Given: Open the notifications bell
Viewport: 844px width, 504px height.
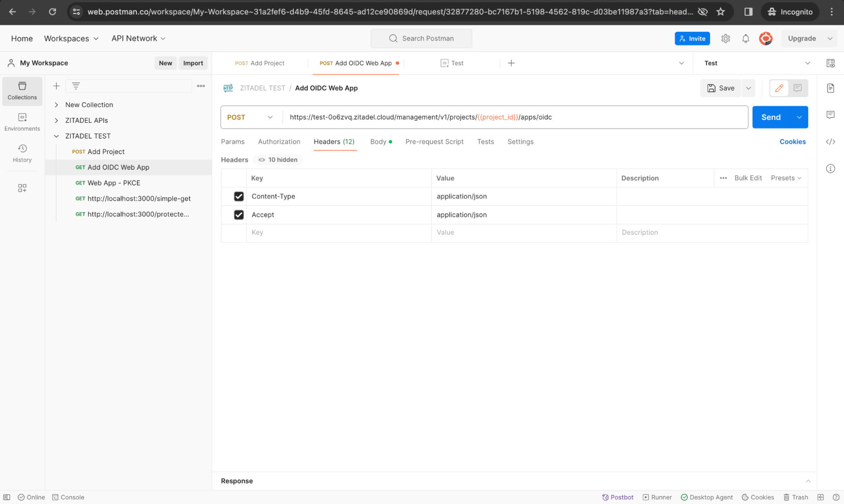Looking at the screenshot, I should [745, 38].
